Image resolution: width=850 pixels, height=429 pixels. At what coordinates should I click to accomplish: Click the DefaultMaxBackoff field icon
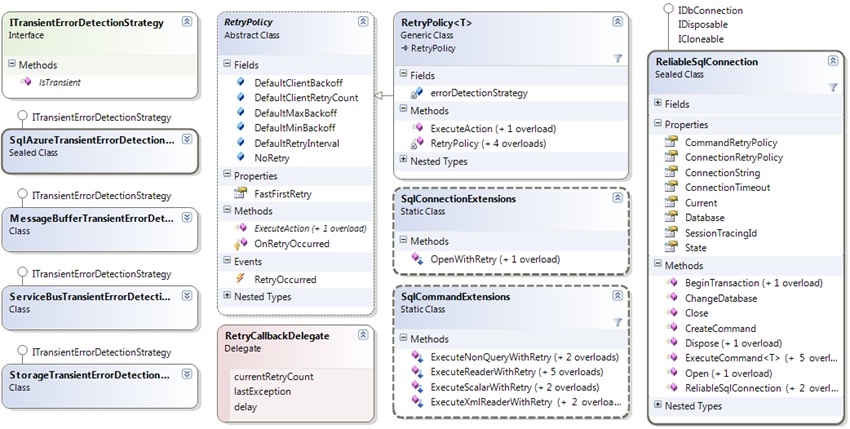point(241,112)
